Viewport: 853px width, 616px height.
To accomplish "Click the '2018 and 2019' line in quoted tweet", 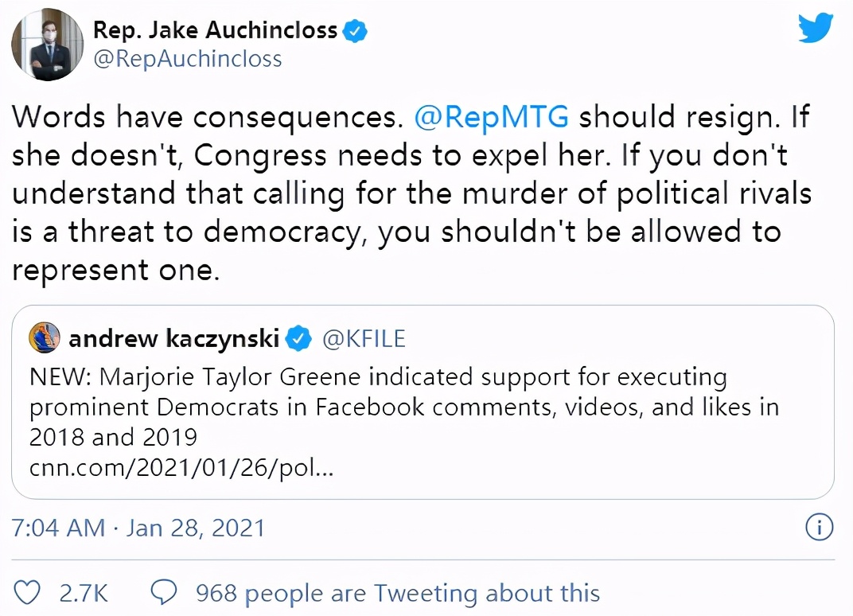I will [113, 437].
